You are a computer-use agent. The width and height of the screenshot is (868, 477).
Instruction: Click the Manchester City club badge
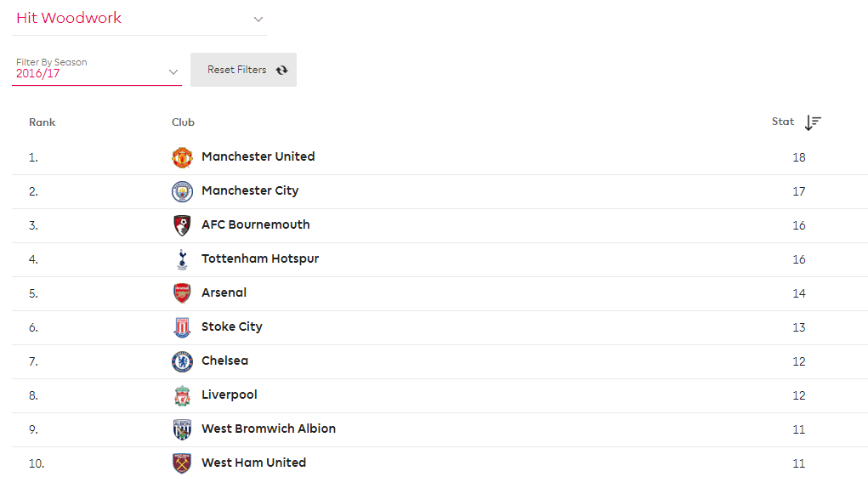click(x=182, y=191)
